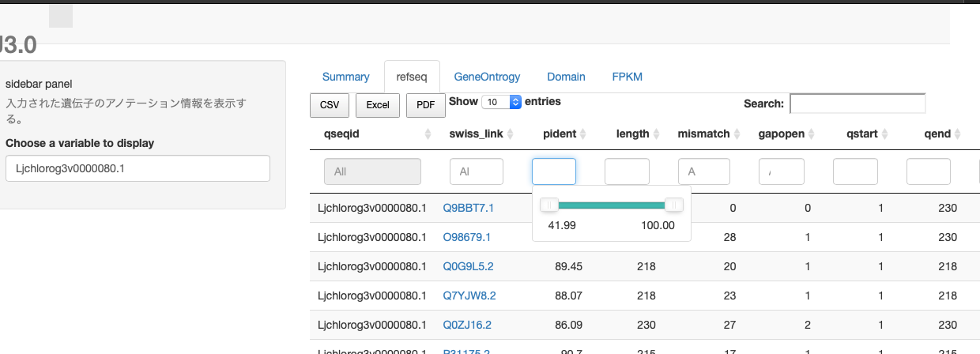Open the O98679.1 swiss link
The image size is (980, 354).
[467, 237]
